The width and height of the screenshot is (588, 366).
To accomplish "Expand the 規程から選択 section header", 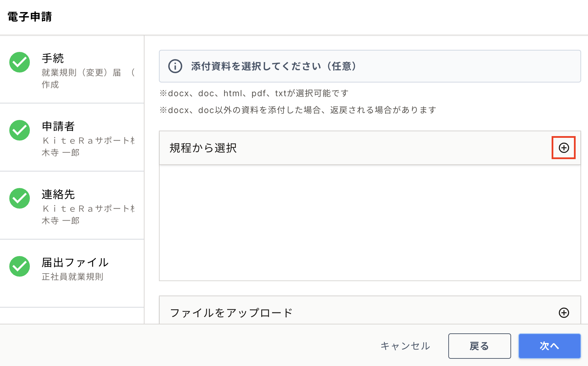I will (370, 148).
